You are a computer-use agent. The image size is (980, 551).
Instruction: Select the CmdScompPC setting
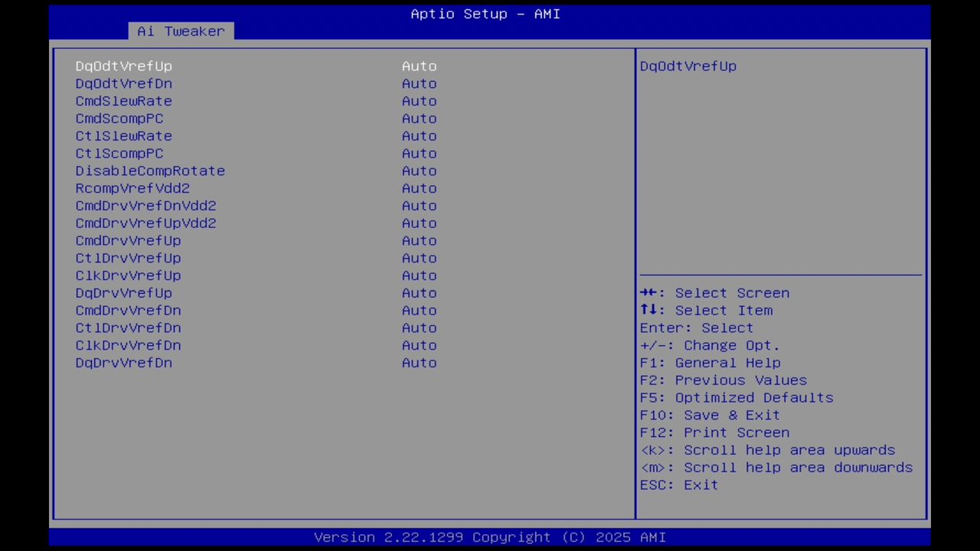point(119,119)
